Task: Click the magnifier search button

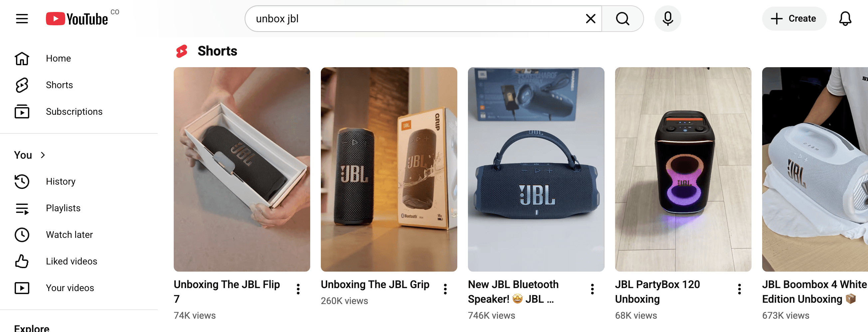Action: point(622,19)
